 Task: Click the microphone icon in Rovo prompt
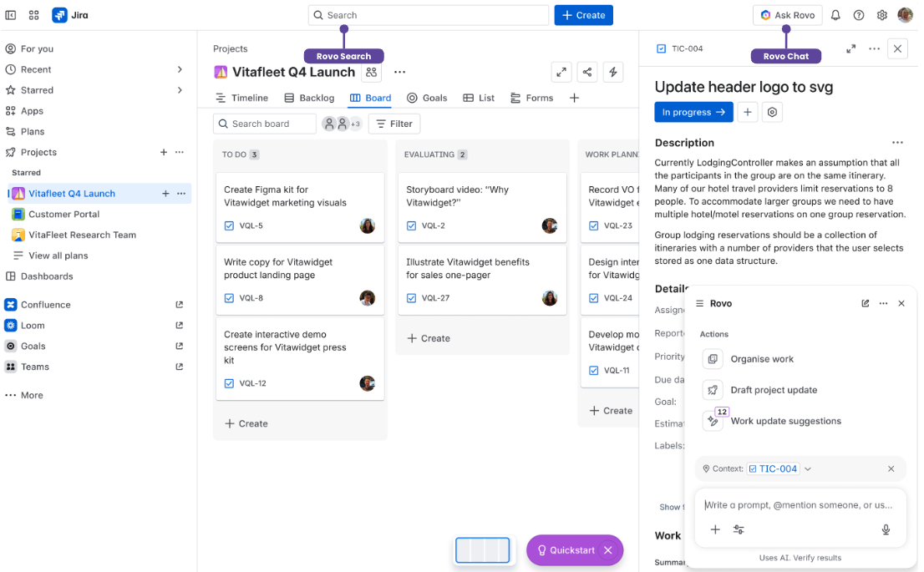coord(886,529)
